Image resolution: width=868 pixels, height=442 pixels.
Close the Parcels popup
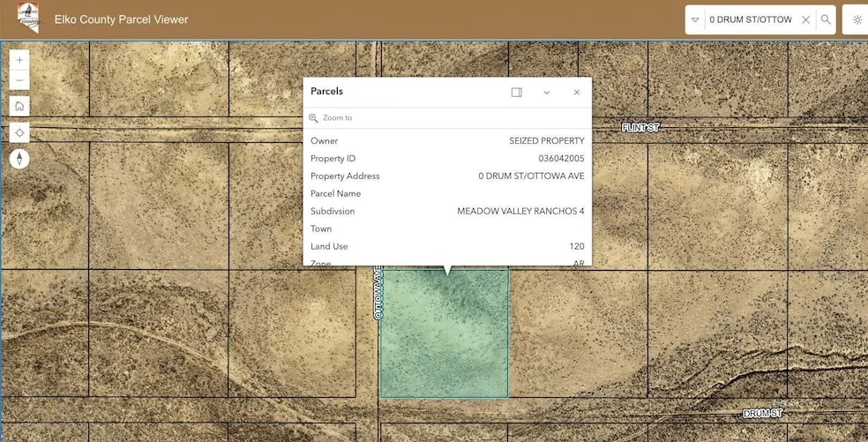[x=577, y=92]
